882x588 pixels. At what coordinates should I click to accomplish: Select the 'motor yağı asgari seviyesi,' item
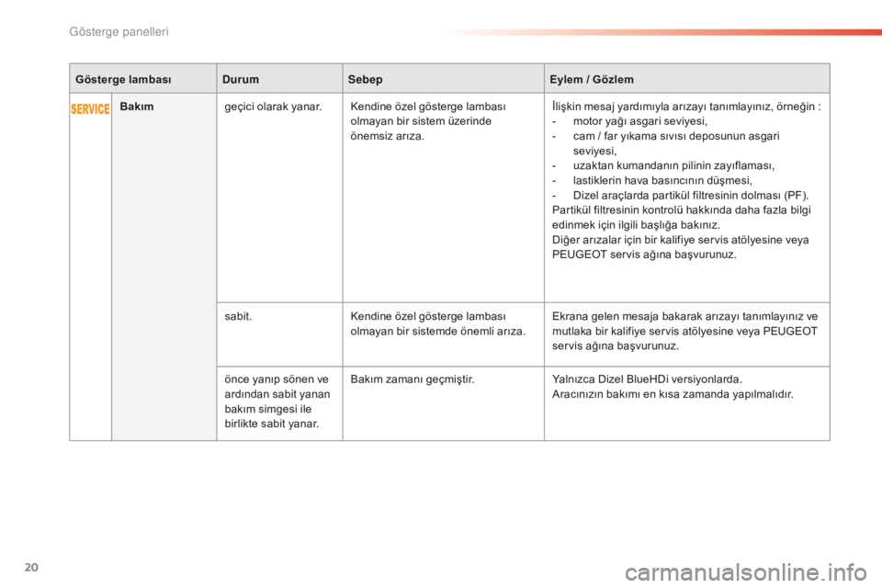click(x=640, y=121)
